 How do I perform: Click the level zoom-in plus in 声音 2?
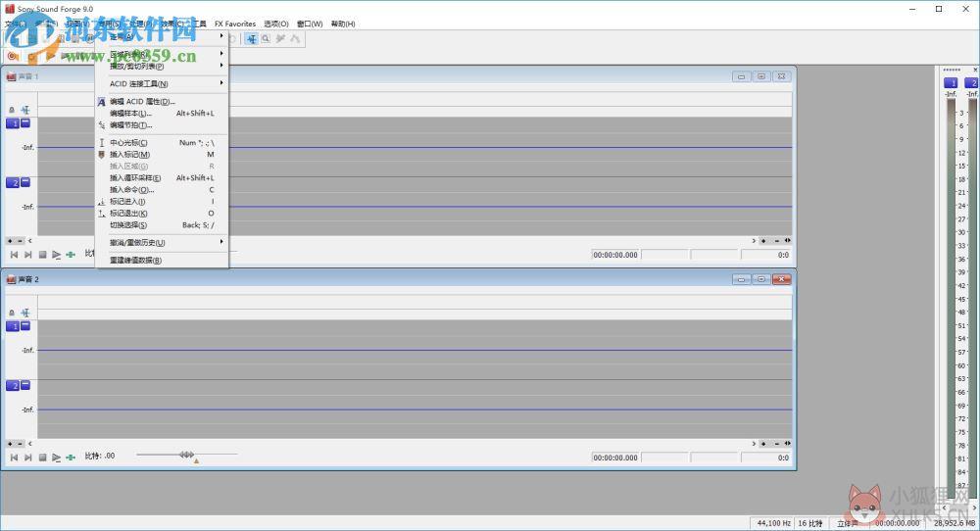pyautogui.click(x=10, y=444)
